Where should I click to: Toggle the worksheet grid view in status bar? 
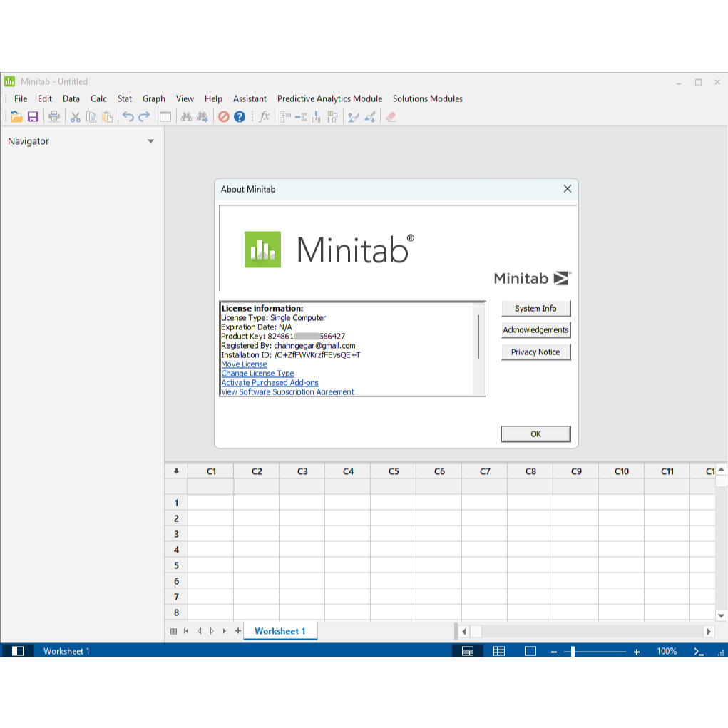point(499,651)
